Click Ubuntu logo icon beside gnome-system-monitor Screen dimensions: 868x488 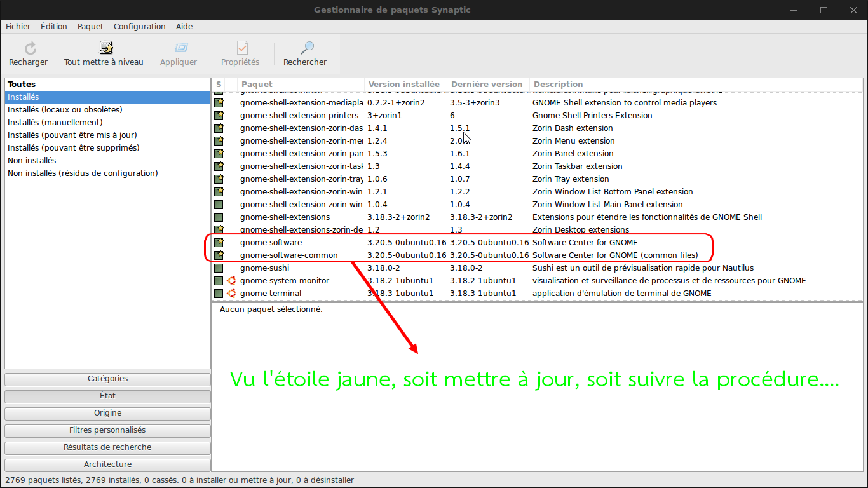tap(231, 281)
